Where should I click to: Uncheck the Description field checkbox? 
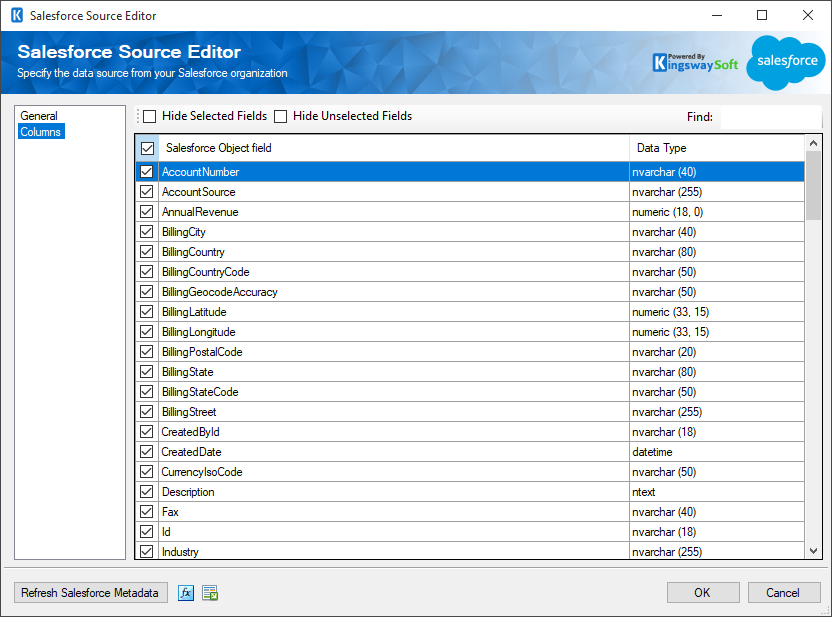(x=146, y=492)
